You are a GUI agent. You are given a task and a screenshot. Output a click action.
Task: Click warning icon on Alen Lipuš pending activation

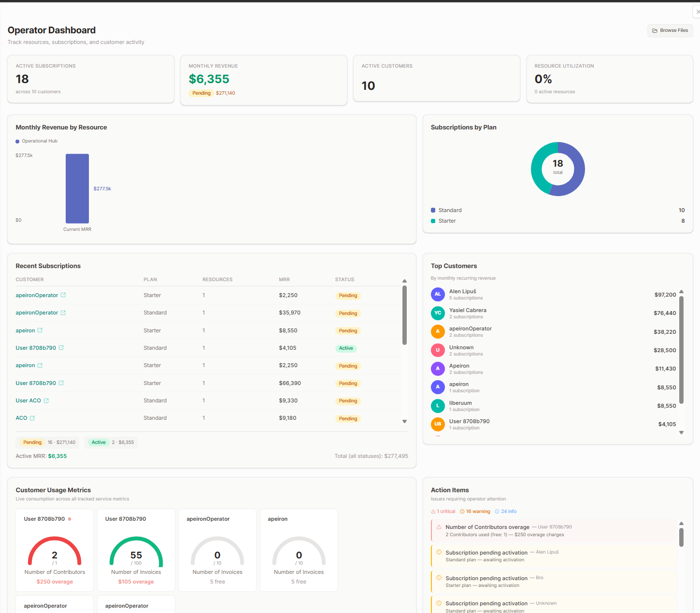(439, 552)
